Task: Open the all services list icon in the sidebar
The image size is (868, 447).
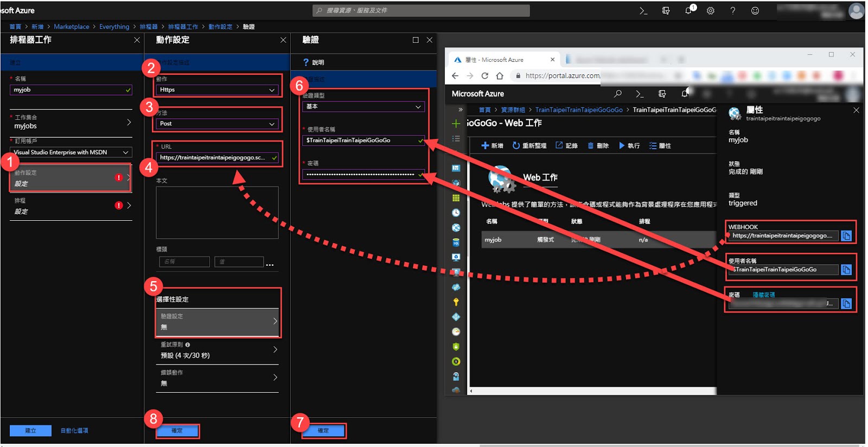Action: point(456,139)
